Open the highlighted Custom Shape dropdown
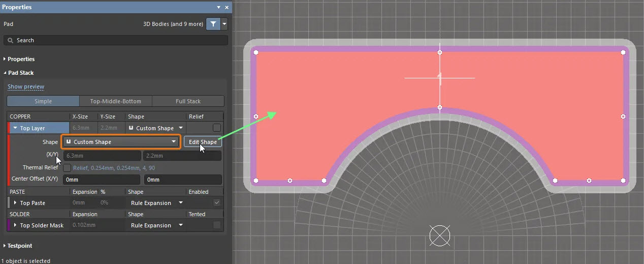 121,142
